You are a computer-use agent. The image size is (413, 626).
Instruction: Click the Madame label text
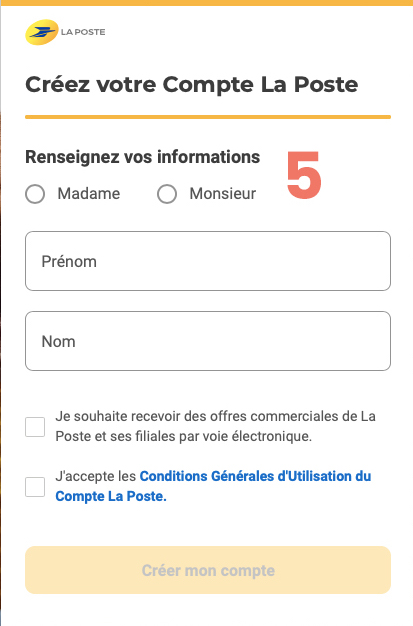(89, 194)
